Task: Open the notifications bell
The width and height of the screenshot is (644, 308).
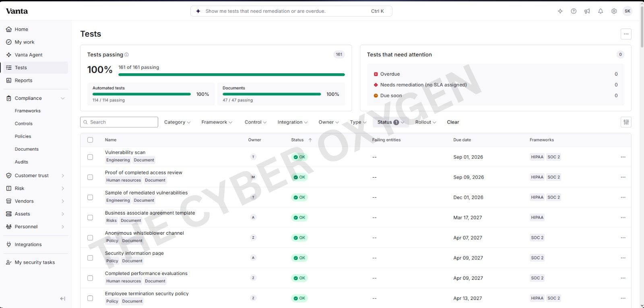Action: (601, 11)
